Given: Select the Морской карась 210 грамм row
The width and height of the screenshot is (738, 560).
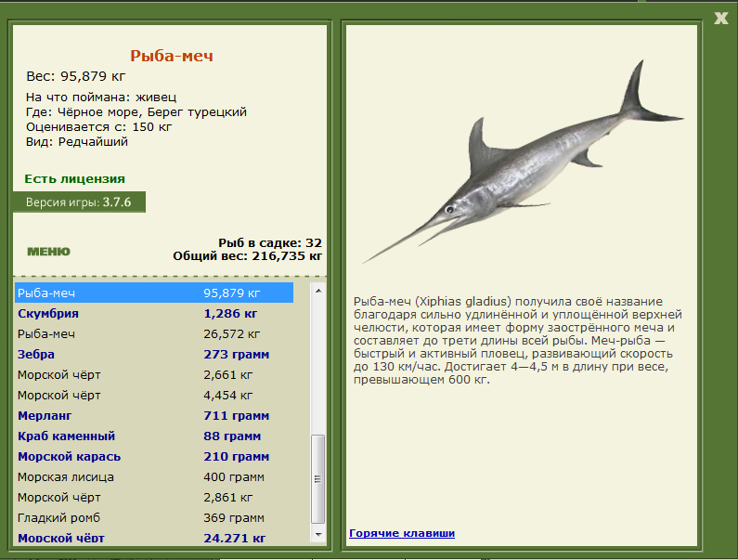Looking at the screenshot, I should click(x=154, y=456).
